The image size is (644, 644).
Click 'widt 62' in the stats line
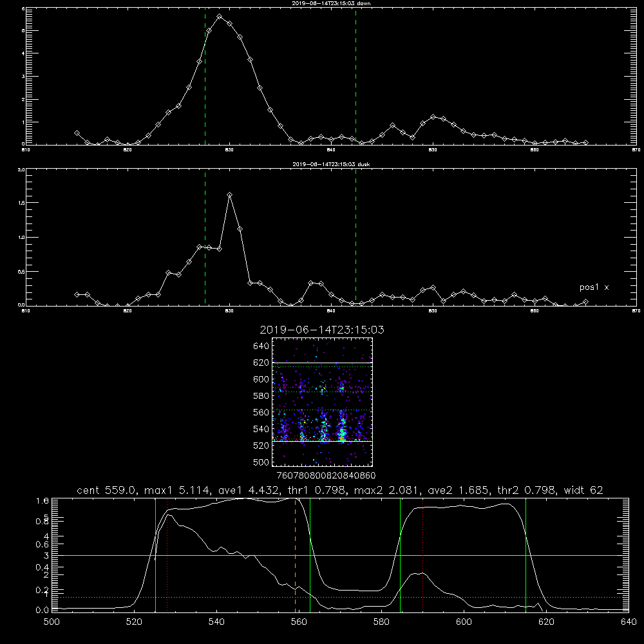[x=583, y=490]
